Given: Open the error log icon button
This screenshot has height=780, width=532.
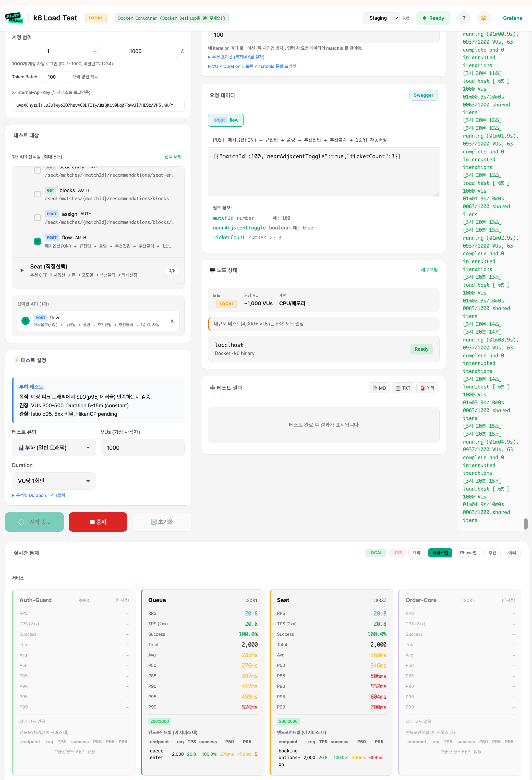Looking at the screenshot, I should tap(427, 388).
